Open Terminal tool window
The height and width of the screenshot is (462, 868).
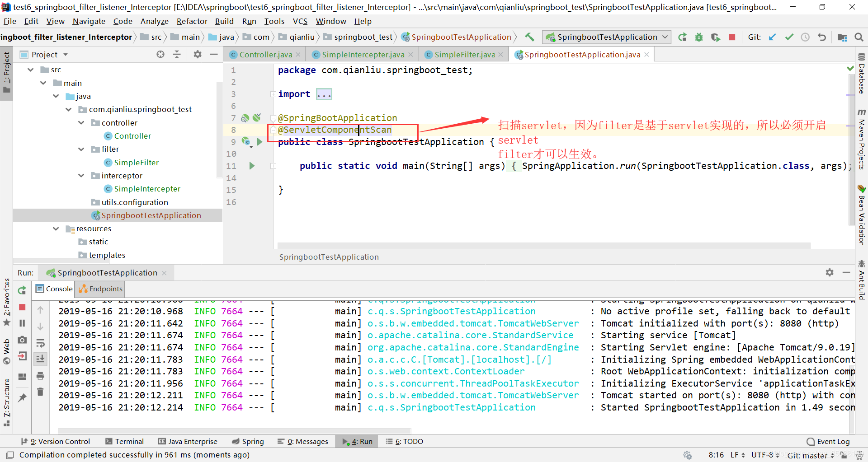(x=124, y=441)
